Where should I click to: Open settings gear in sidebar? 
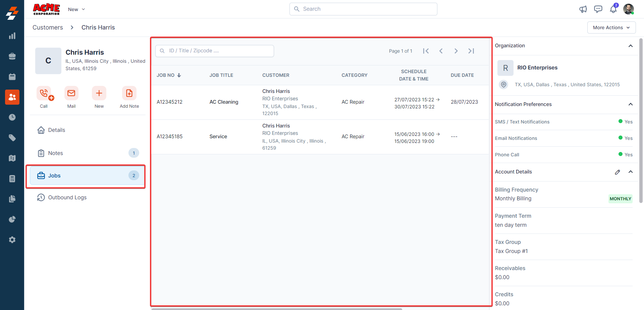click(12, 240)
